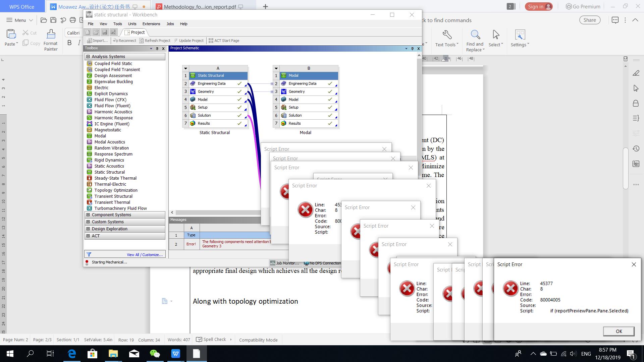Click the Workbench open project icon
Image resolution: width=644 pixels, height=362 pixels.
pos(96,32)
